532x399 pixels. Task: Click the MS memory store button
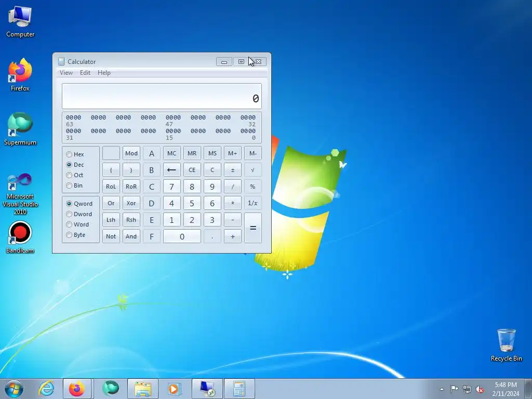click(212, 153)
